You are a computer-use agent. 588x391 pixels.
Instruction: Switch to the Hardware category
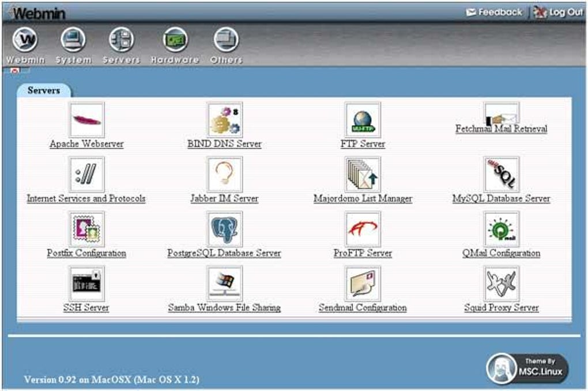tap(175, 46)
